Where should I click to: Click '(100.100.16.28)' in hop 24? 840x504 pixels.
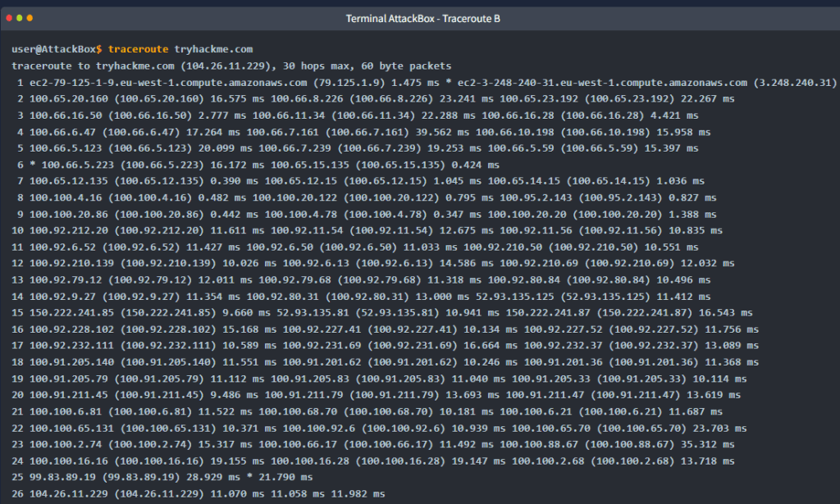(400, 461)
